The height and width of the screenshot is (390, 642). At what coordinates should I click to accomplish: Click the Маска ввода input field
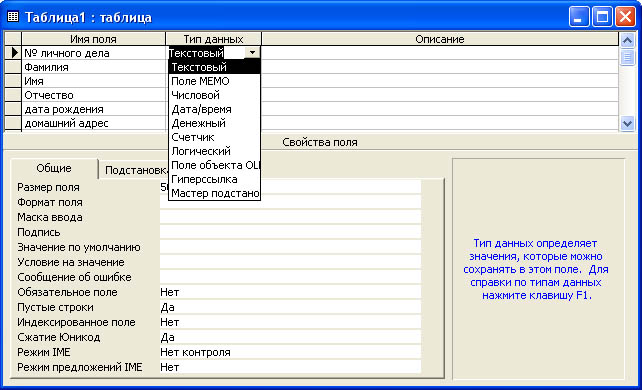point(290,217)
